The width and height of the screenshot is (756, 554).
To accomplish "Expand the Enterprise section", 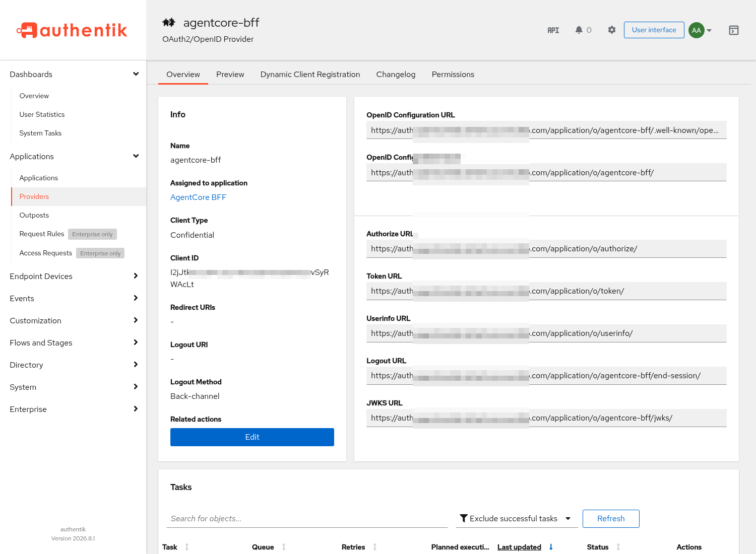I will click(x=74, y=409).
